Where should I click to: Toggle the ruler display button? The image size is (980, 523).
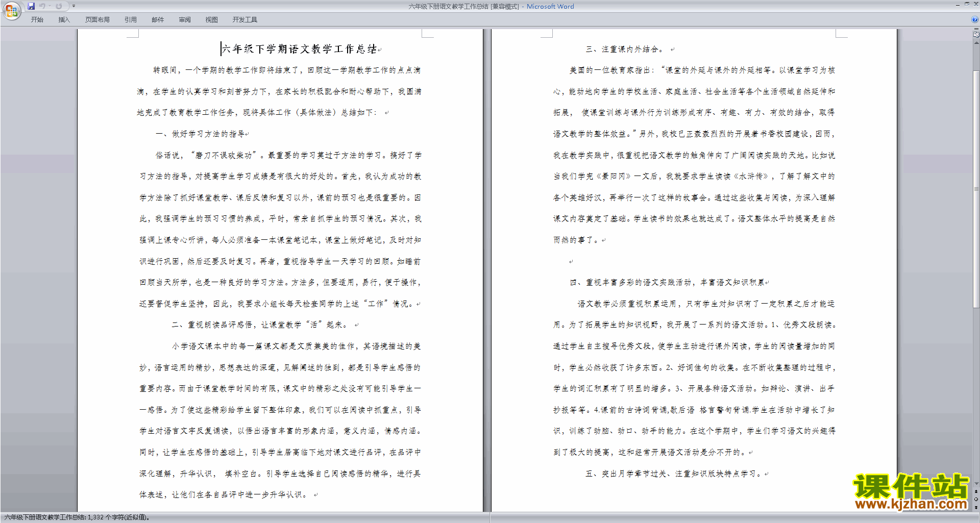coord(976,35)
